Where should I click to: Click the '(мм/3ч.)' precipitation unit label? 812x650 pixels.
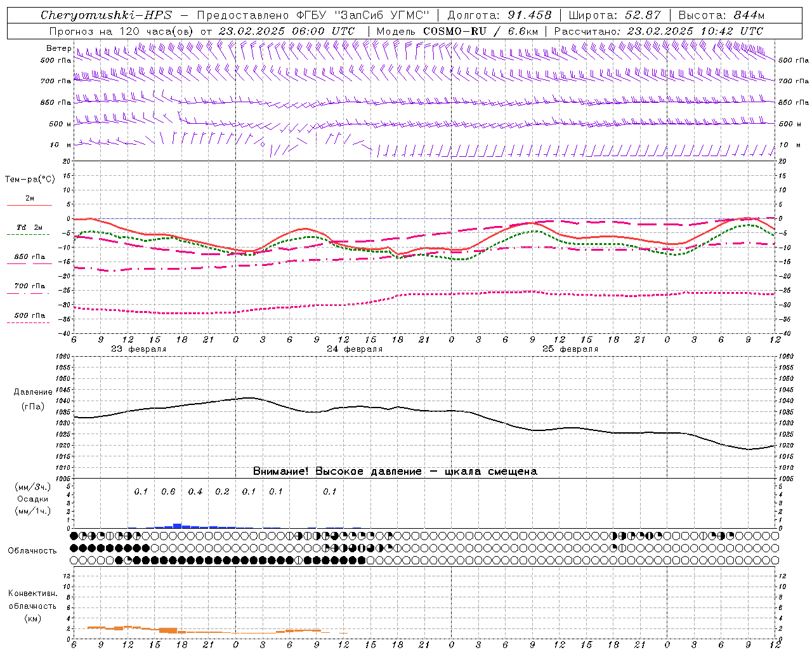33,487
